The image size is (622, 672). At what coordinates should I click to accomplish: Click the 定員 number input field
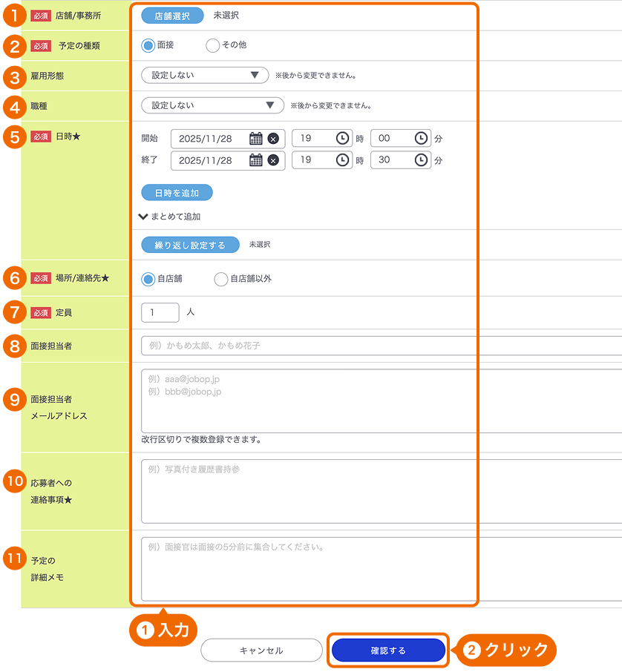pyautogui.click(x=160, y=312)
